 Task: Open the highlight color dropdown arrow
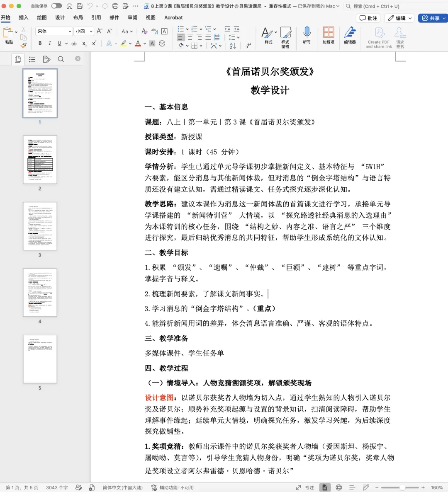pos(130,44)
